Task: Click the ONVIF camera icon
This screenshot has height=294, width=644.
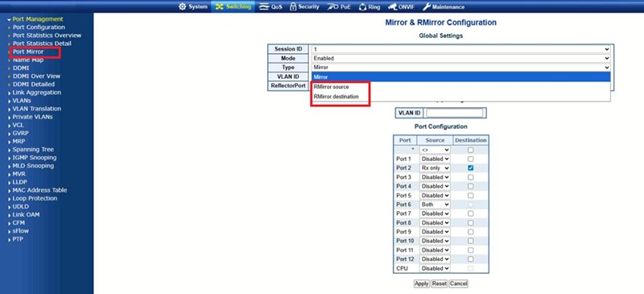Action: click(x=392, y=6)
